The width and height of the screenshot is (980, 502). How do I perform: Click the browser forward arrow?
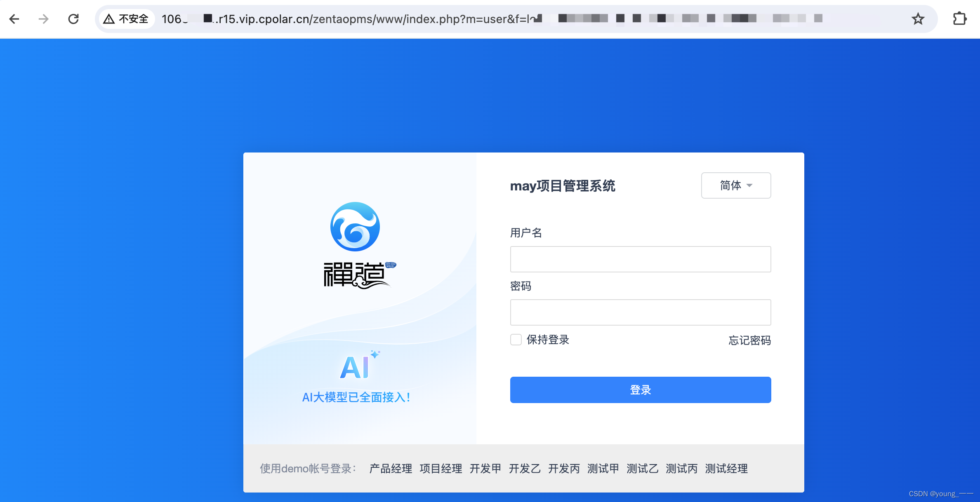click(x=43, y=19)
